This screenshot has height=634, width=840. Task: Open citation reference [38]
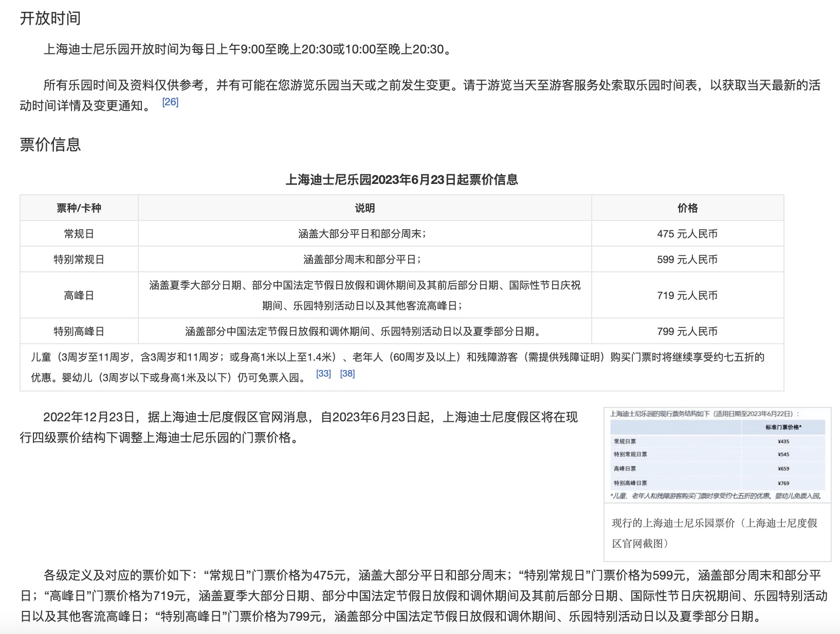click(x=348, y=374)
